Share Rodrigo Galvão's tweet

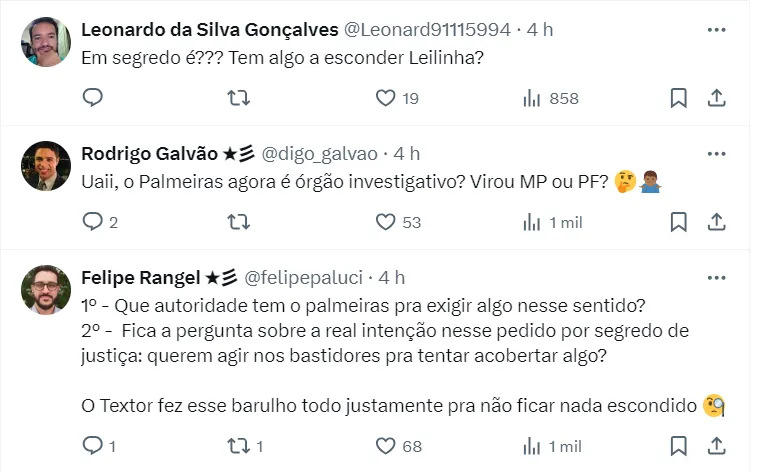pos(716,222)
